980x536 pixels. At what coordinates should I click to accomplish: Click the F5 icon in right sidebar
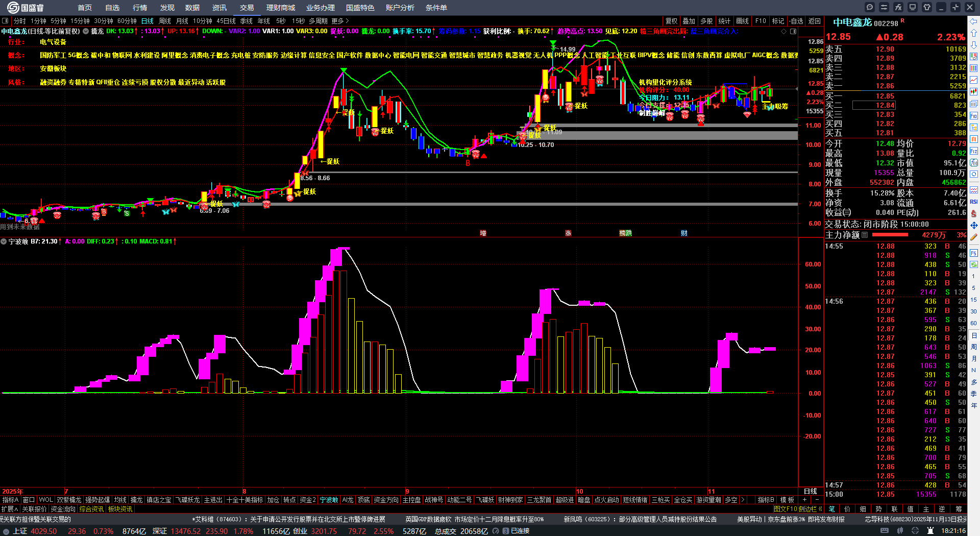pyautogui.click(x=974, y=253)
